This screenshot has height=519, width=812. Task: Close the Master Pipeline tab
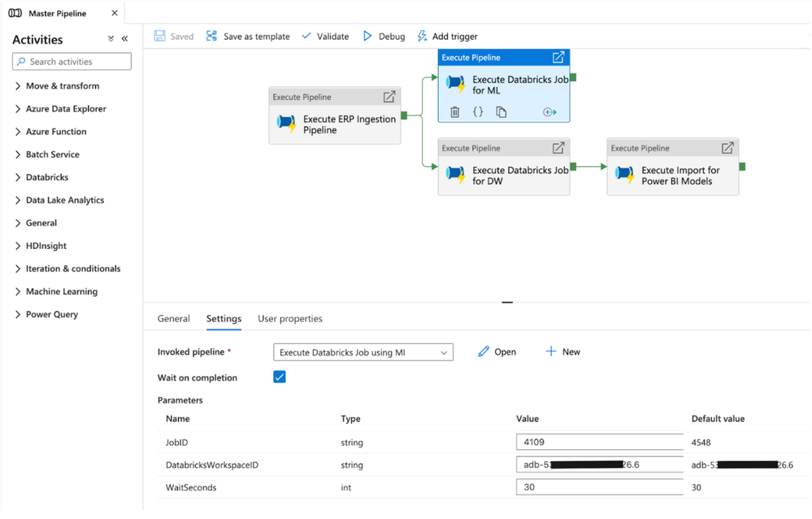115,13
